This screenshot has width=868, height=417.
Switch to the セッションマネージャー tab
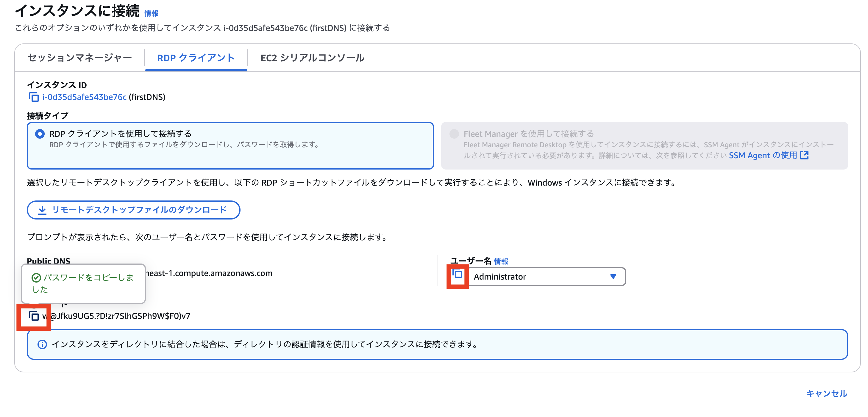(80, 57)
